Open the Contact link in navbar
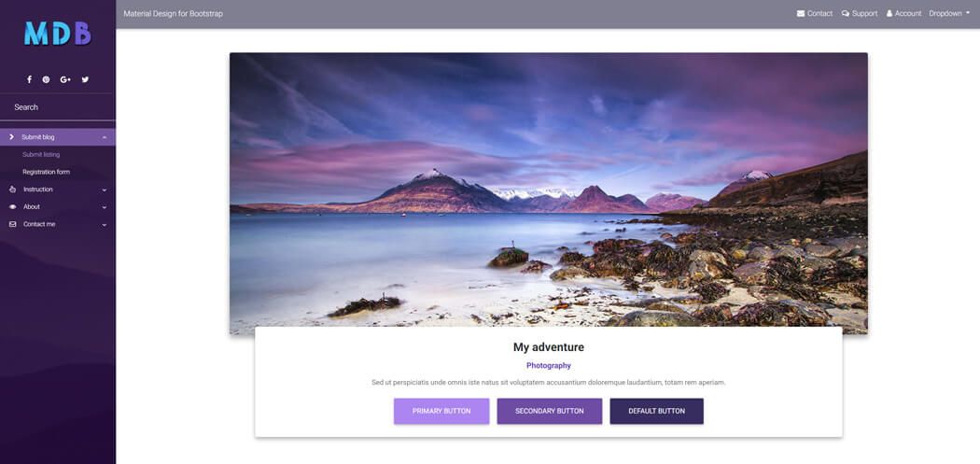The image size is (980, 464). pyautogui.click(x=815, y=14)
